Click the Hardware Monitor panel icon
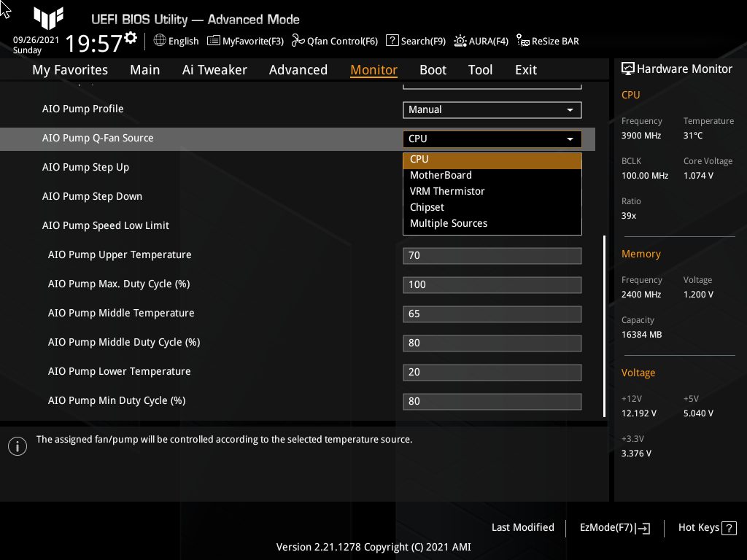The image size is (747, 560). 629,69
